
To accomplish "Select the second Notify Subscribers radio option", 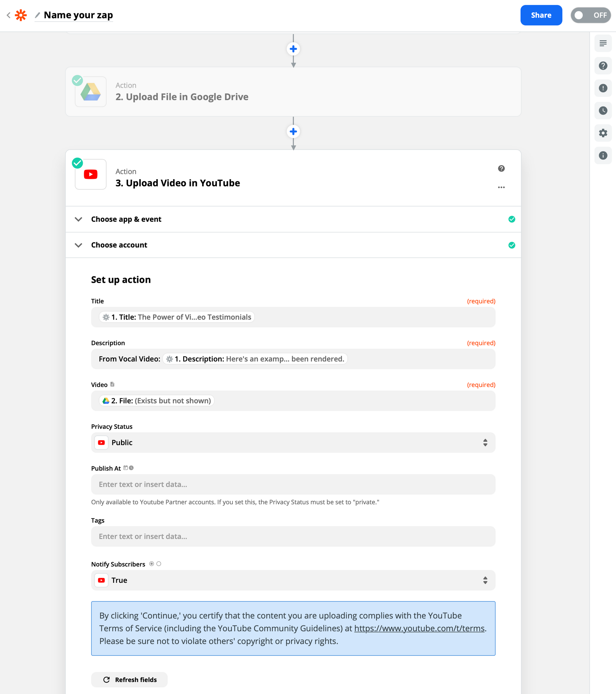I will pyautogui.click(x=159, y=564).
